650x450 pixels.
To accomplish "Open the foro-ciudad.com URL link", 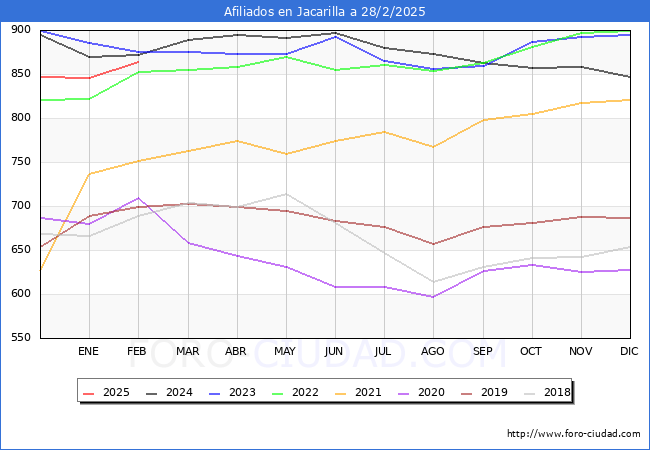I will [x=574, y=434].
